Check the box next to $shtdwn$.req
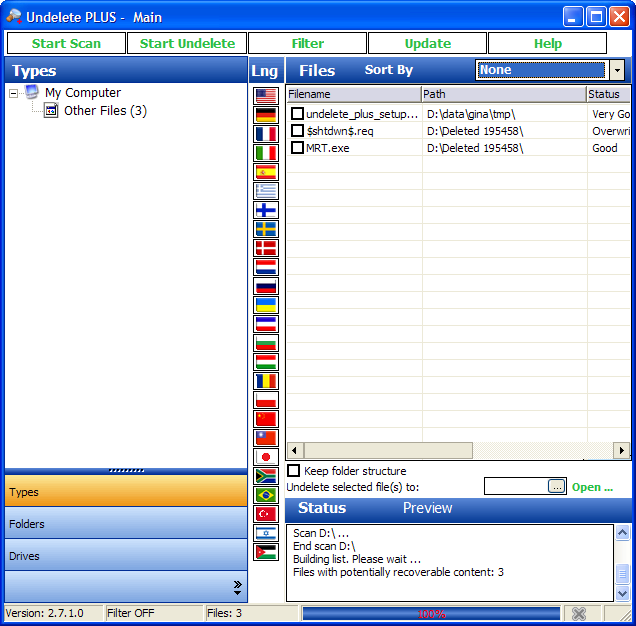This screenshot has width=636, height=626. pos(297,131)
